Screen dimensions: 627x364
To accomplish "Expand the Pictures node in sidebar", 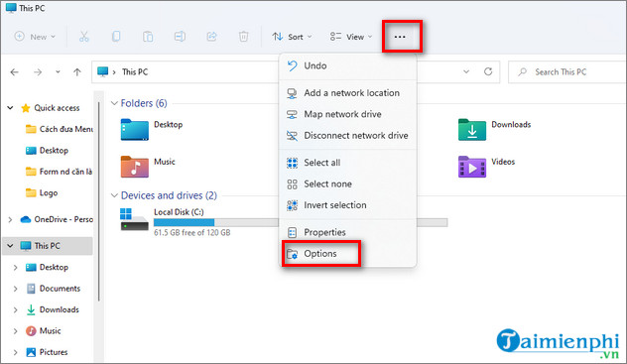I will [x=16, y=352].
